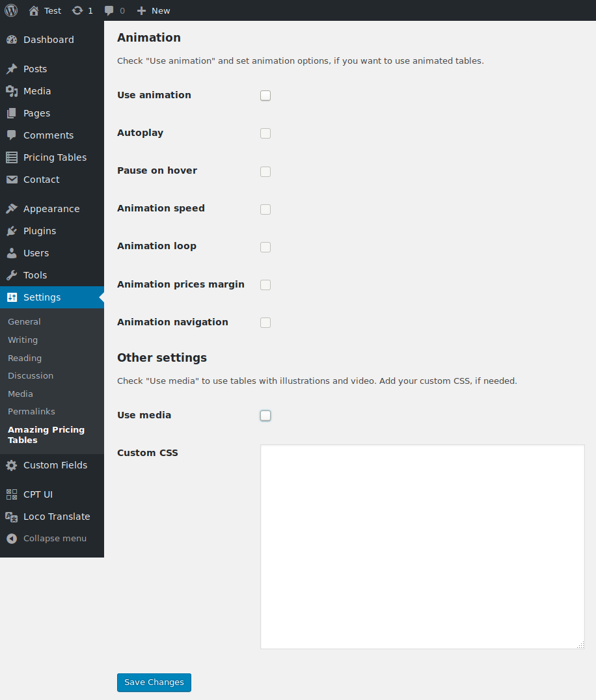
Task: Click the updates refresh icon
Action: point(77,10)
